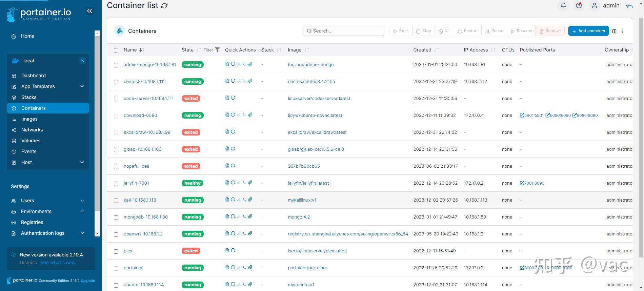Click attach paperclip icon for kali-10.168.1.113
Screen dimensions: 644x291
tap(250, 200)
